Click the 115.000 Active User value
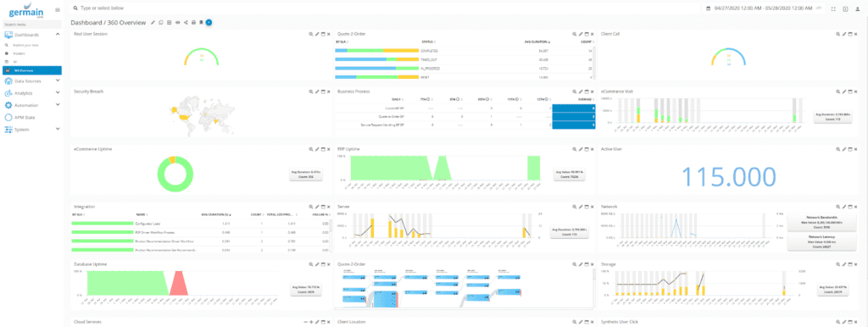Screen dimensions: 868x327 pyautogui.click(x=728, y=176)
